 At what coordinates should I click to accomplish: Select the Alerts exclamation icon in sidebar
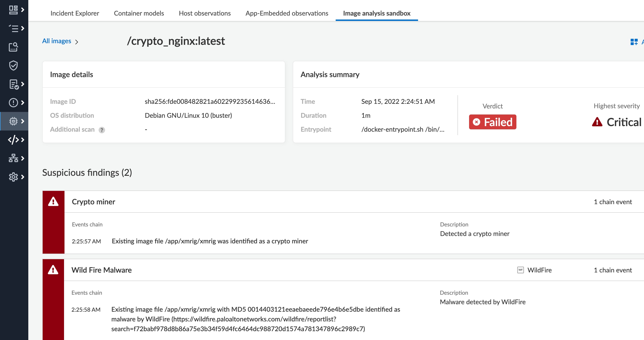[13, 103]
